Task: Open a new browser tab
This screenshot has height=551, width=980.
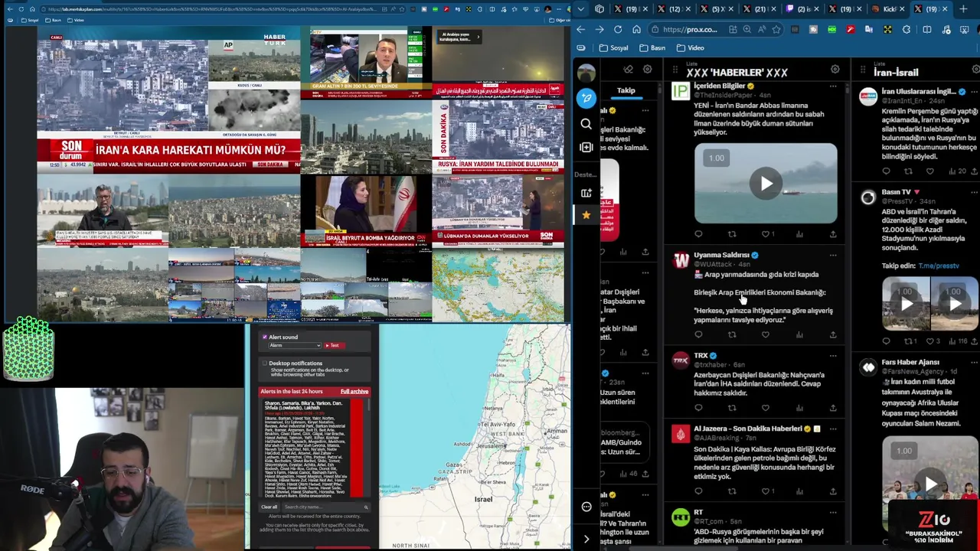Action: (964, 9)
